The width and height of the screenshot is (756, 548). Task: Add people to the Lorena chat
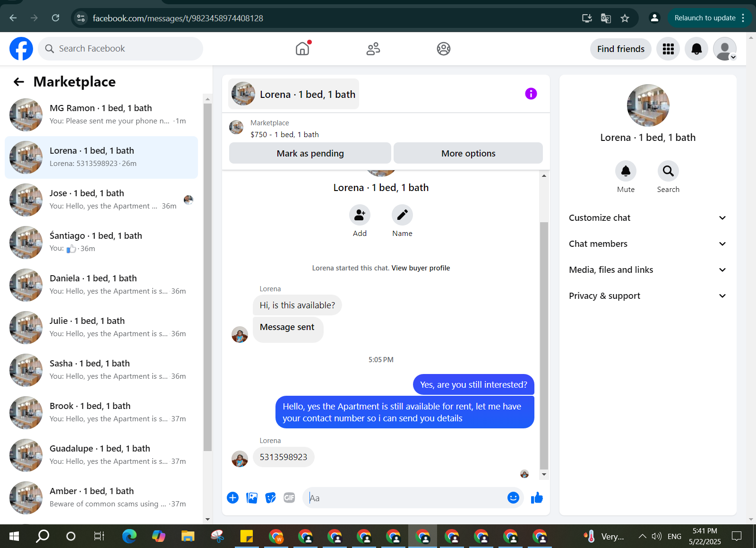click(360, 215)
